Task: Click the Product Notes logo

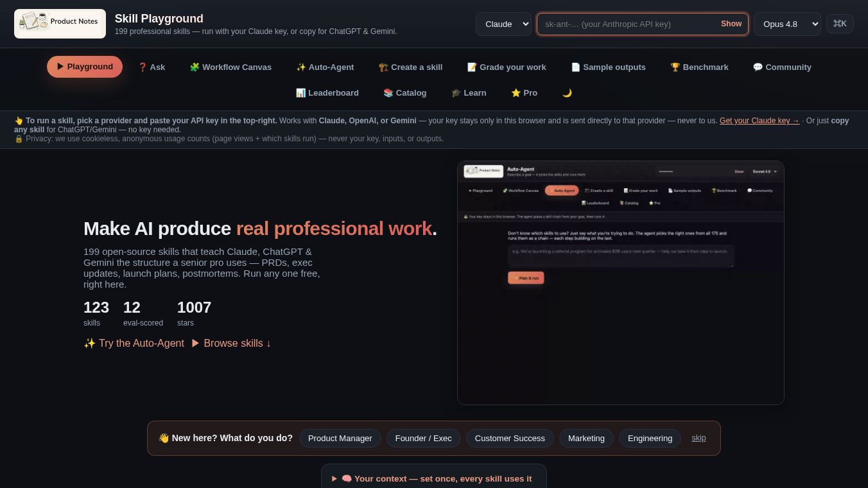Action: pyautogui.click(x=60, y=24)
